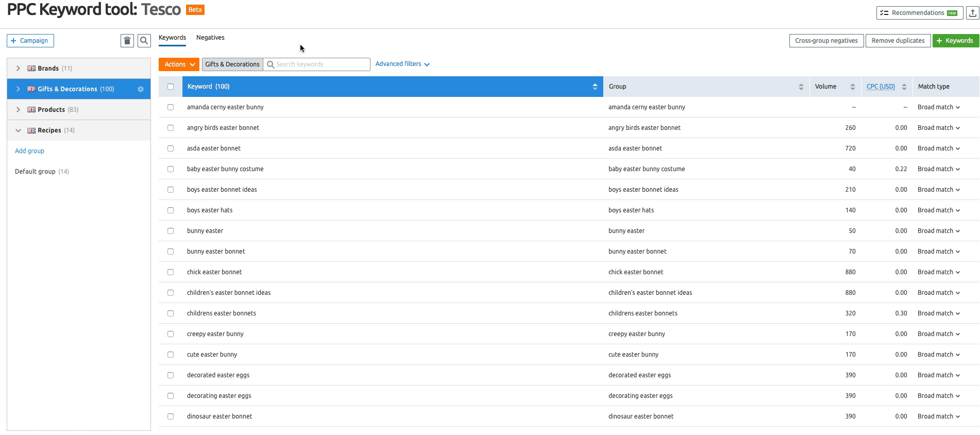
Task: Click the green add Keywords button
Action: 956,41
